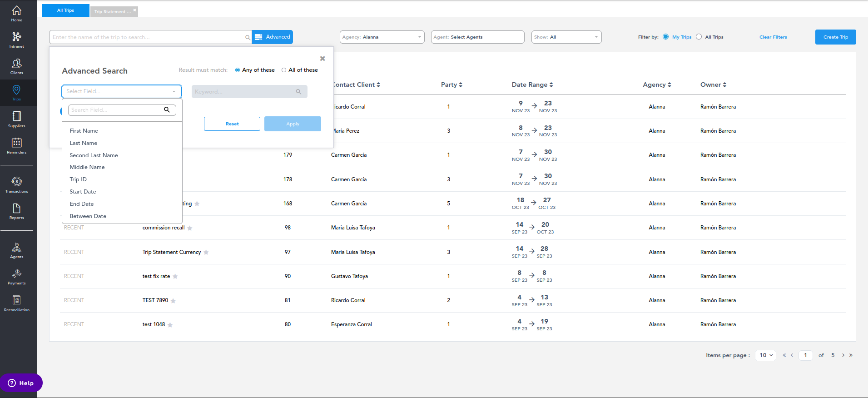Click the Search Field magnifier icon

(x=167, y=110)
